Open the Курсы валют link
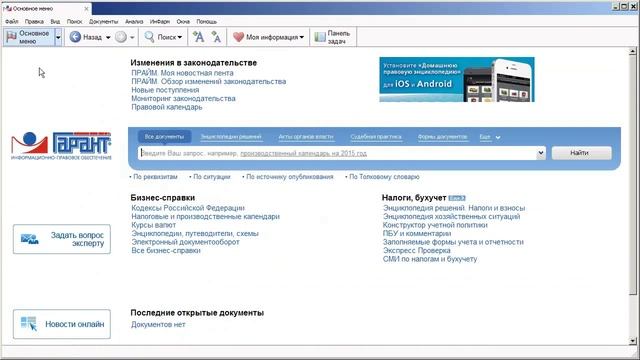640x360 pixels. 153,225
